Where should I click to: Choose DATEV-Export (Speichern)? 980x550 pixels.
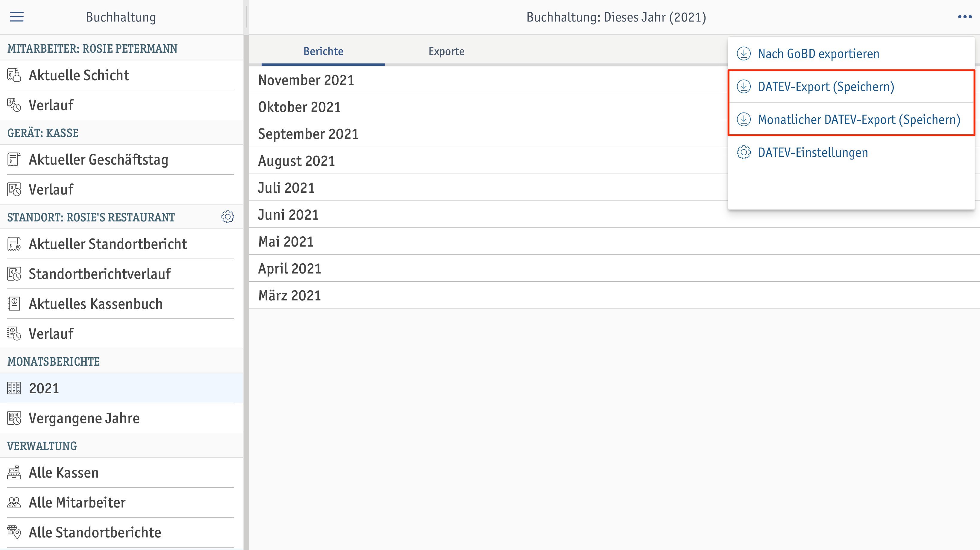[851, 86]
